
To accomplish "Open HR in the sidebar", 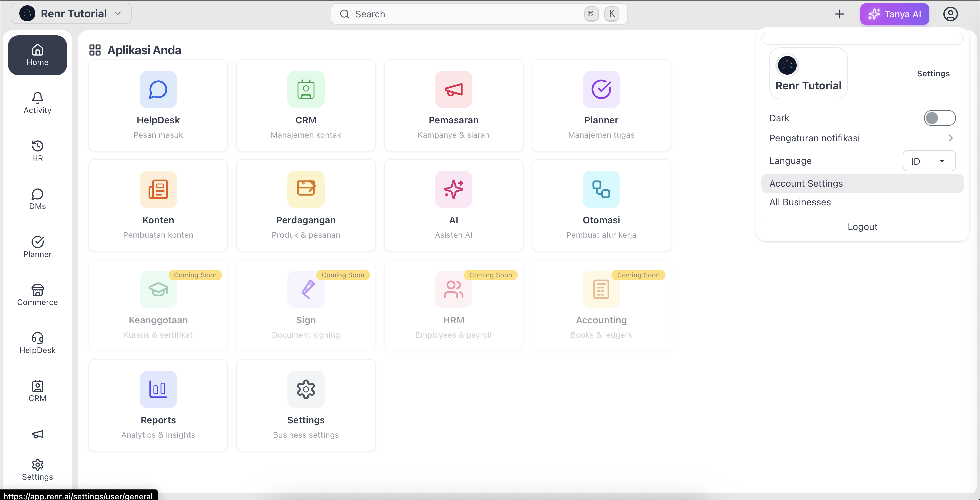I will click(x=37, y=151).
